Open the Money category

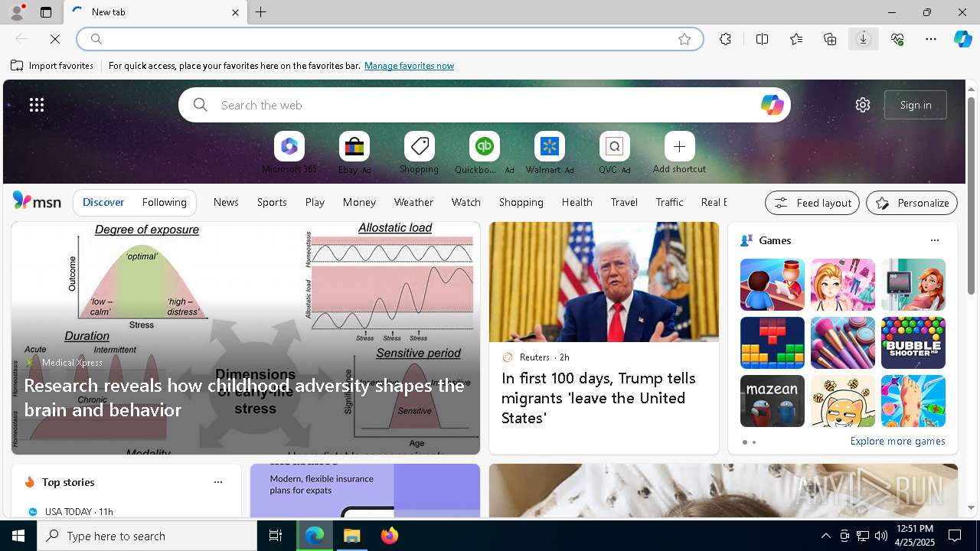359,202
